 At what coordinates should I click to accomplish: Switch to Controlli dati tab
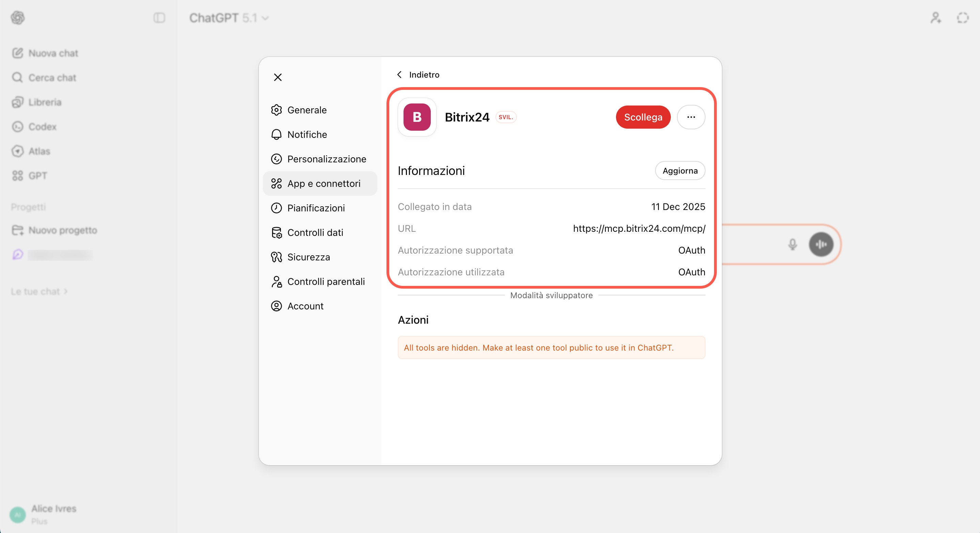point(315,232)
